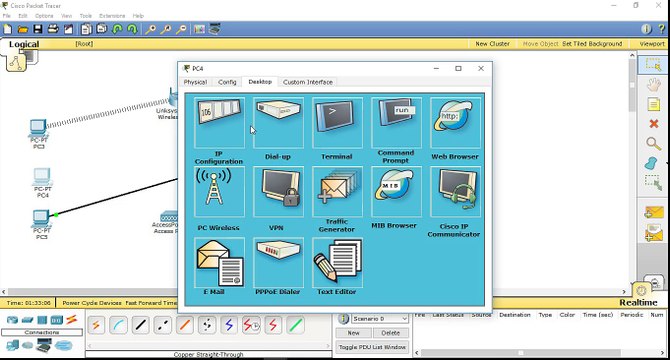Select the PC3 device in workspace
The image size is (670, 360).
[x=38, y=128]
